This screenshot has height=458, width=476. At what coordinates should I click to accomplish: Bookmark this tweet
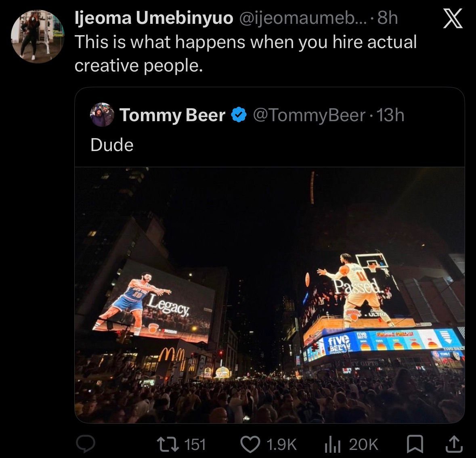coord(415,444)
